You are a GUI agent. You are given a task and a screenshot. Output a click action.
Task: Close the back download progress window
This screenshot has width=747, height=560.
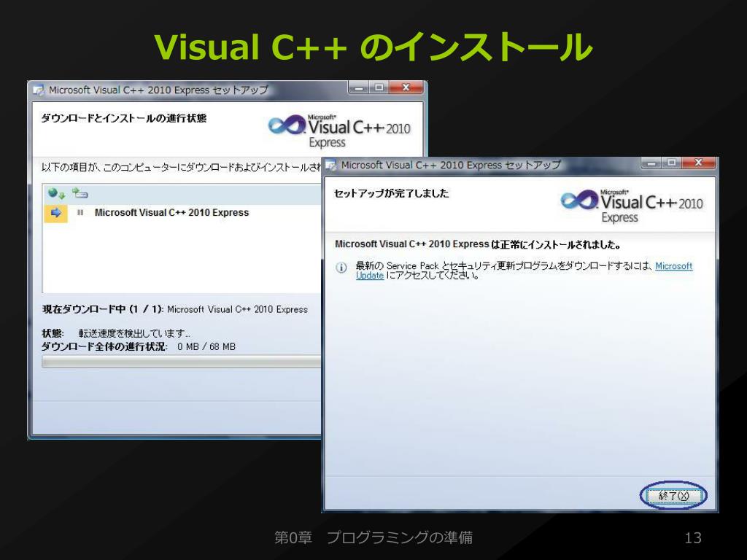pyautogui.click(x=406, y=87)
